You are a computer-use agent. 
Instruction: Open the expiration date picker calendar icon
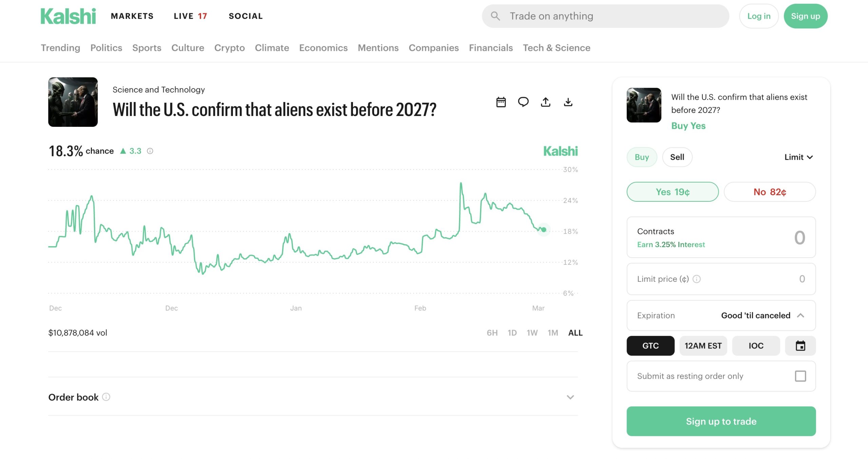[x=800, y=346]
